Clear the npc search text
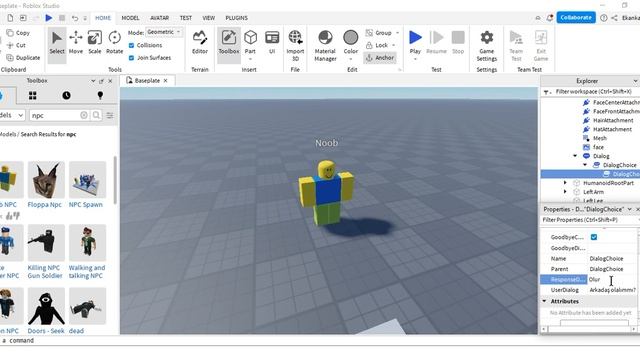640x360 pixels. pyautogui.click(x=84, y=116)
